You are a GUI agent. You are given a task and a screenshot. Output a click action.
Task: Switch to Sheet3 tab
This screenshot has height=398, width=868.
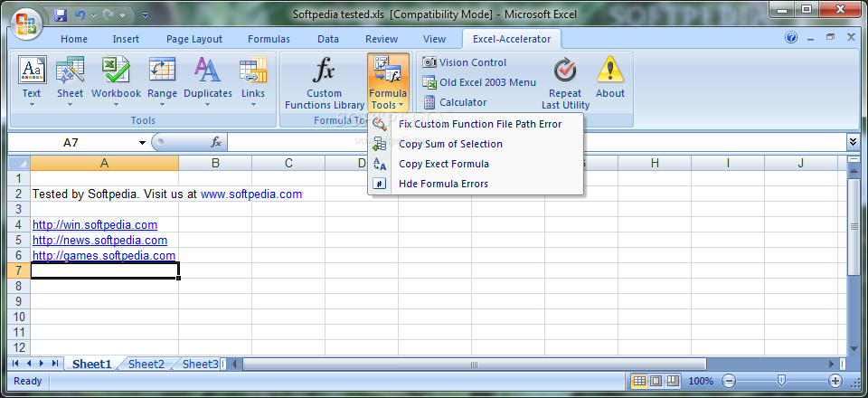(x=201, y=364)
